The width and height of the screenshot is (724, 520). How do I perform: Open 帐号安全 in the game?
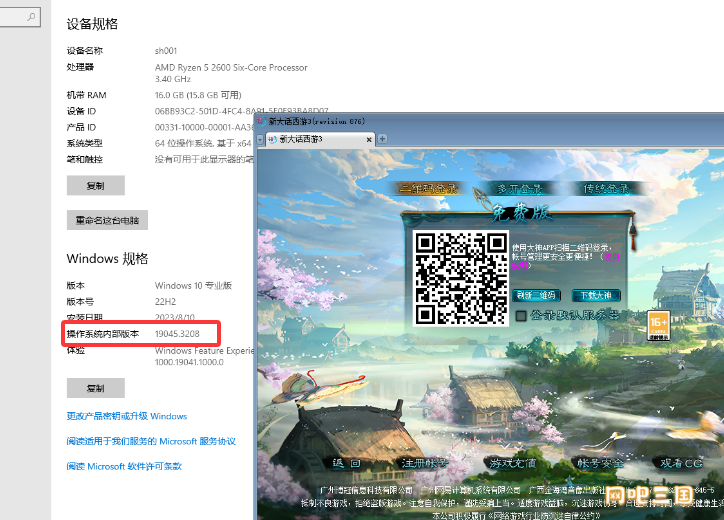(x=599, y=463)
